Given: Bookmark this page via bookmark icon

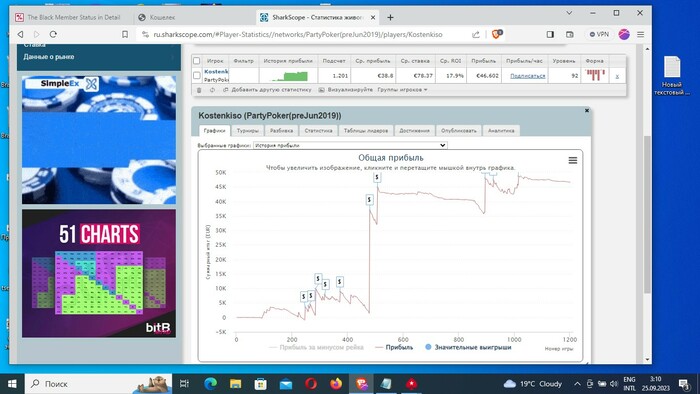Looking at the screenshot, I should coord(125,34).
